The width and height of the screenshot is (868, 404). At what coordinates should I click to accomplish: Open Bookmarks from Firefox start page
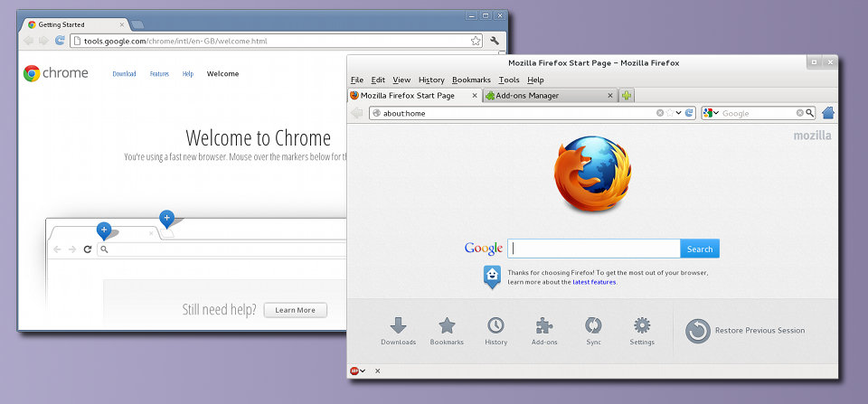[447, 331]
